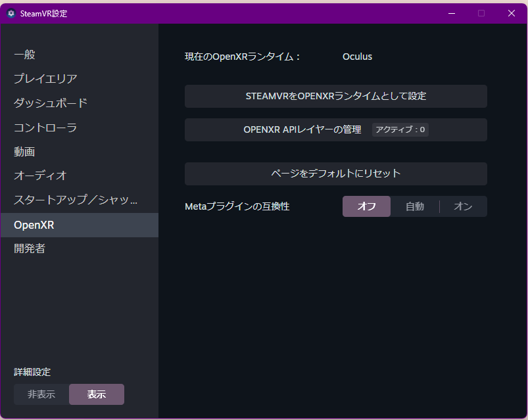The image size is (528, 420).
Task: Open the コントローラ settings page
Action: [x=80, y=128]
